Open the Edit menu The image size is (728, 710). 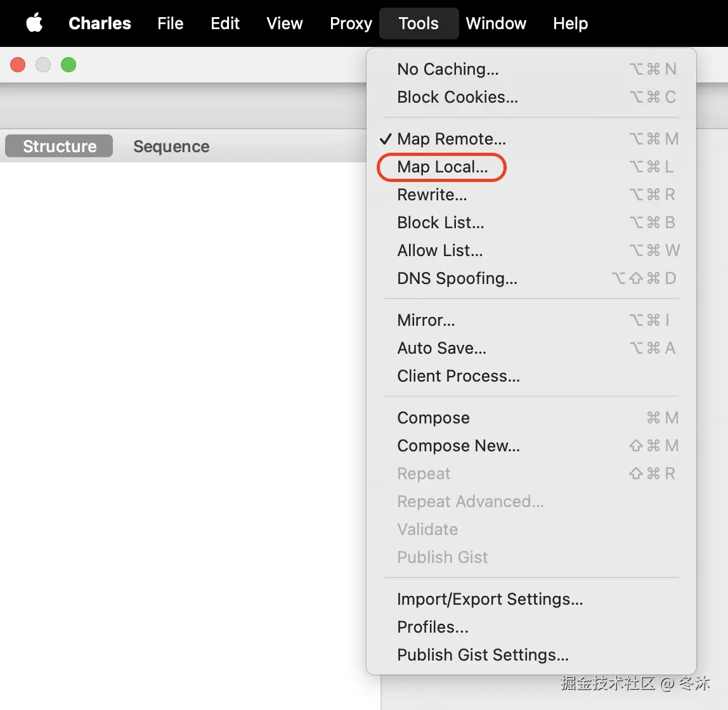[224, 23]
